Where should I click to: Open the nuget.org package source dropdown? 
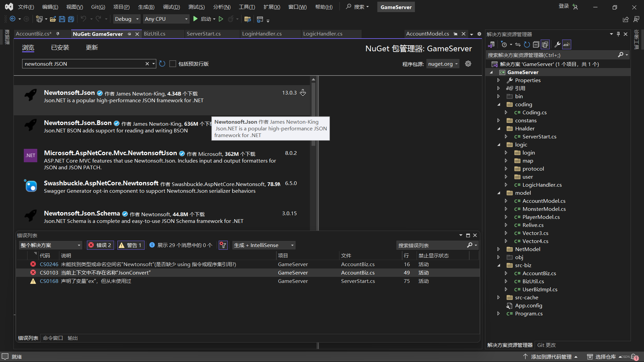(x=443, y=64)
